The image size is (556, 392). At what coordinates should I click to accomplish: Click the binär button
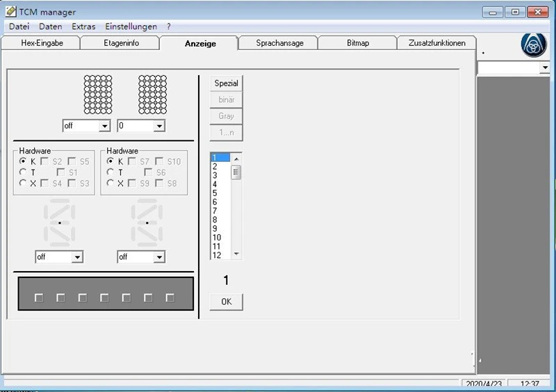click(x=227, y=99)
